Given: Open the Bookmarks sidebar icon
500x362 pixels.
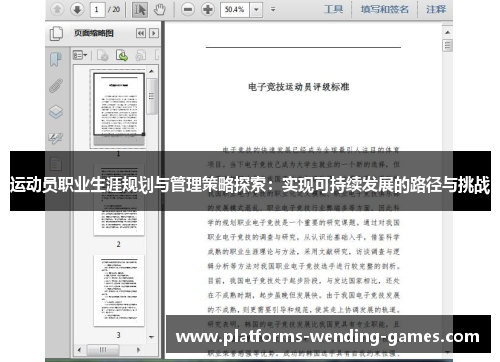Looking at the screenshot, I should (56, 59).
